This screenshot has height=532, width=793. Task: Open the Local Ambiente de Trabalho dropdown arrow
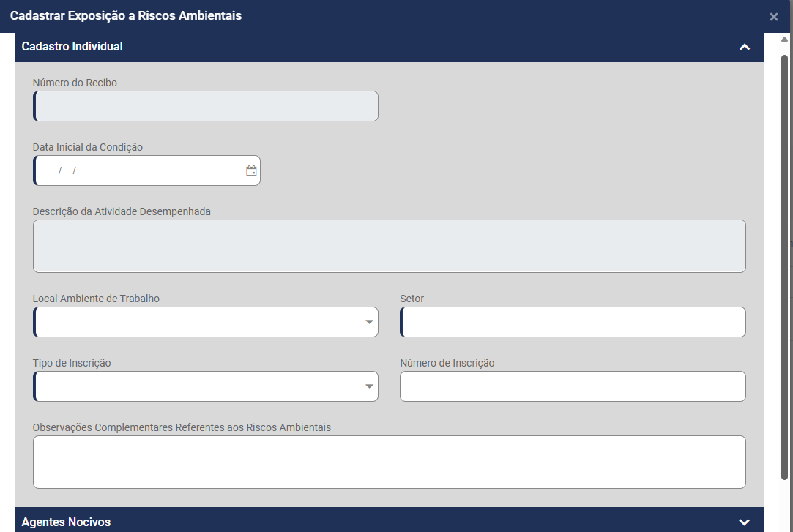370,322
